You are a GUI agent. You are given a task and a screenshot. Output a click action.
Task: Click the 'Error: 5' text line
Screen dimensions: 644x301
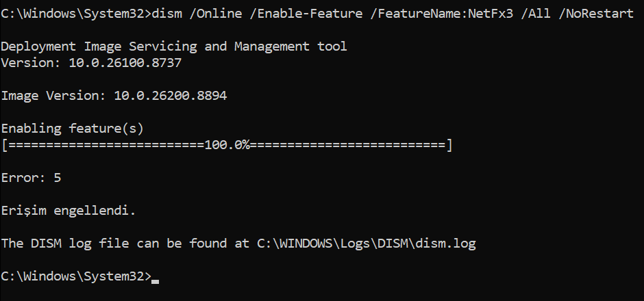(x=32, y=178)
